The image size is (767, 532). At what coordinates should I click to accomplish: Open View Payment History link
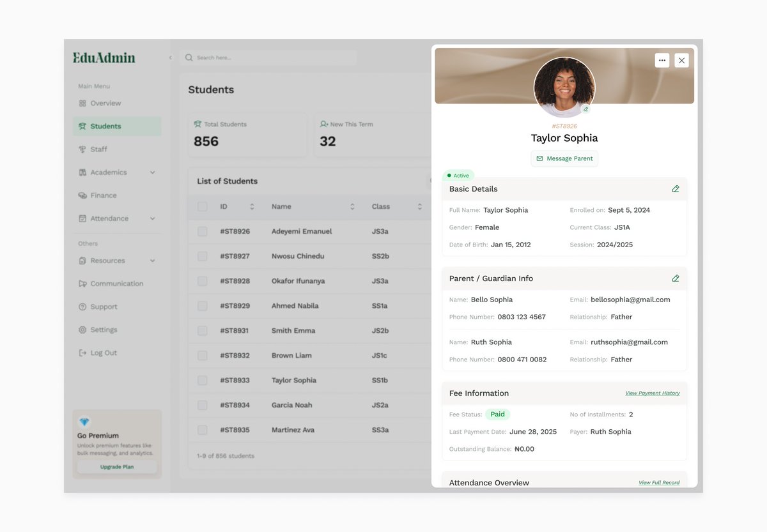(x=653, y=393)
